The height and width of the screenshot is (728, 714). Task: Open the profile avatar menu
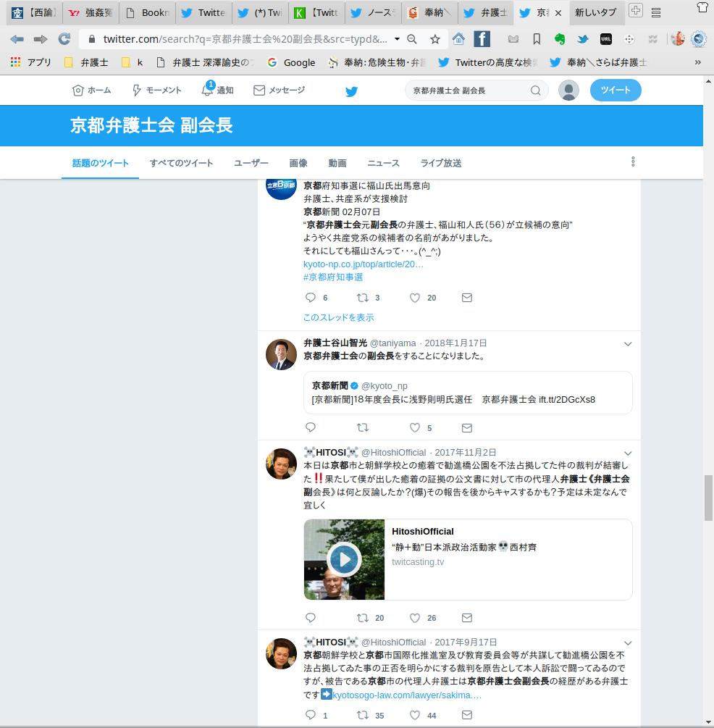[568, 90]
